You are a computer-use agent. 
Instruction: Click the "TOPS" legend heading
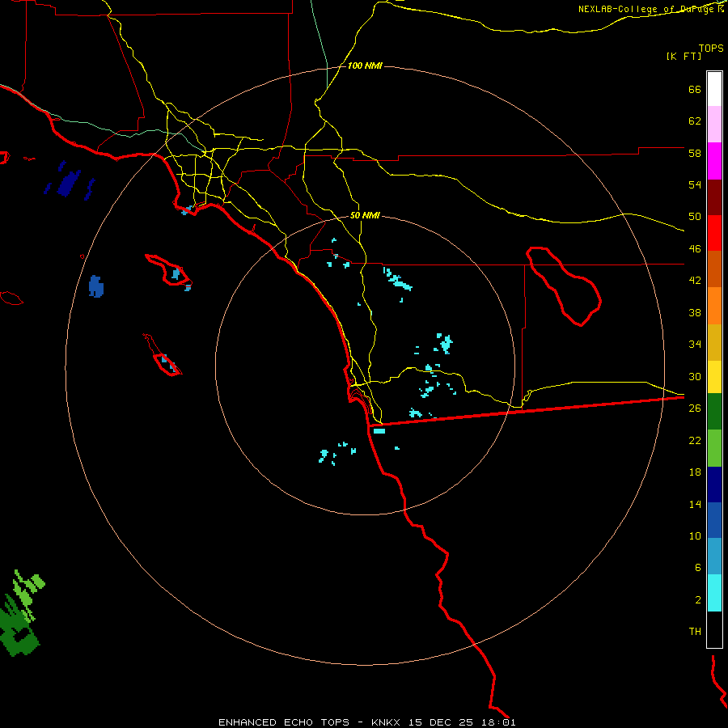[711, 49]
